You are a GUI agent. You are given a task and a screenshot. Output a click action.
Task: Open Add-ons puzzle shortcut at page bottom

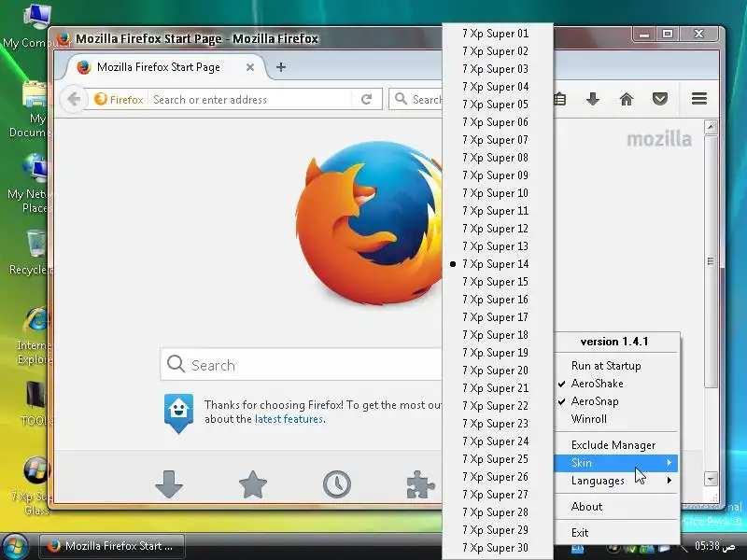click(x=420, y=484)
